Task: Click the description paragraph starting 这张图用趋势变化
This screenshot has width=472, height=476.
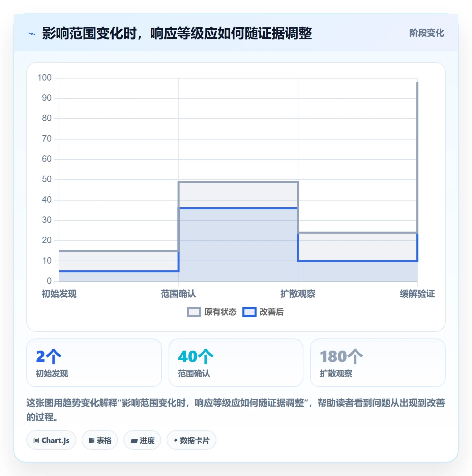Action: click(236, 410)
